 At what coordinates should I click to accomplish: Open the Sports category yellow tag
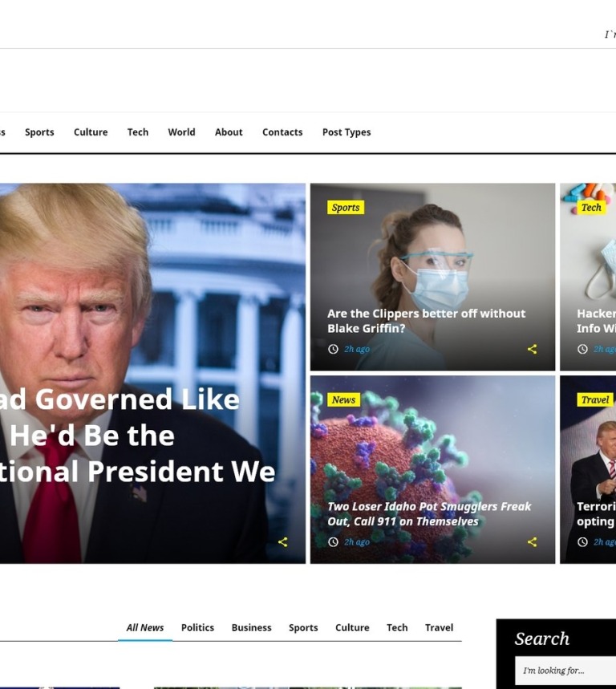click(x=346, y=208)
